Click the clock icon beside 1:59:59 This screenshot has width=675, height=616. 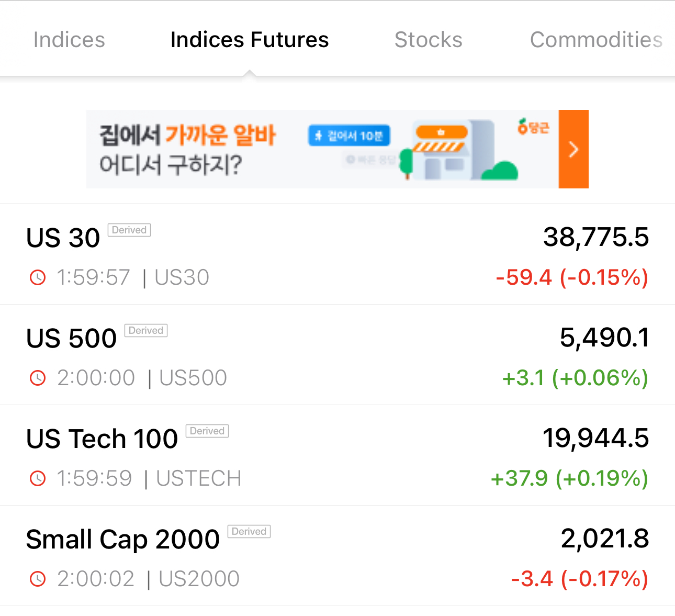(x=38, y=478)
